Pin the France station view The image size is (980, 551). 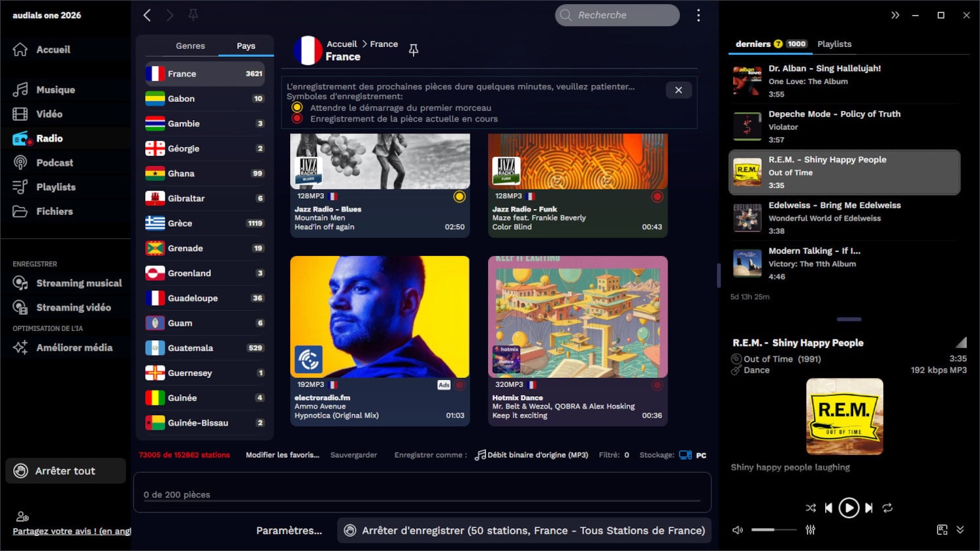(x=414, y=50)
